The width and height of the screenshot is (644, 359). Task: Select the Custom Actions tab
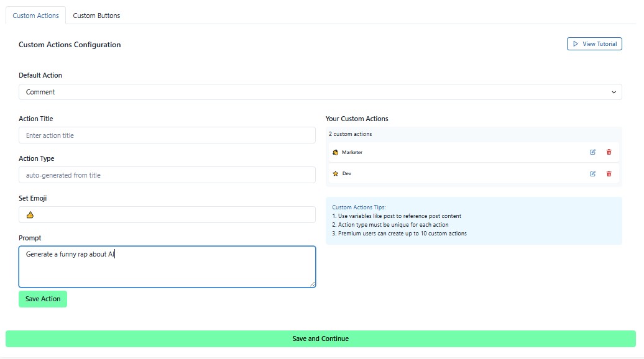point(35,16)
